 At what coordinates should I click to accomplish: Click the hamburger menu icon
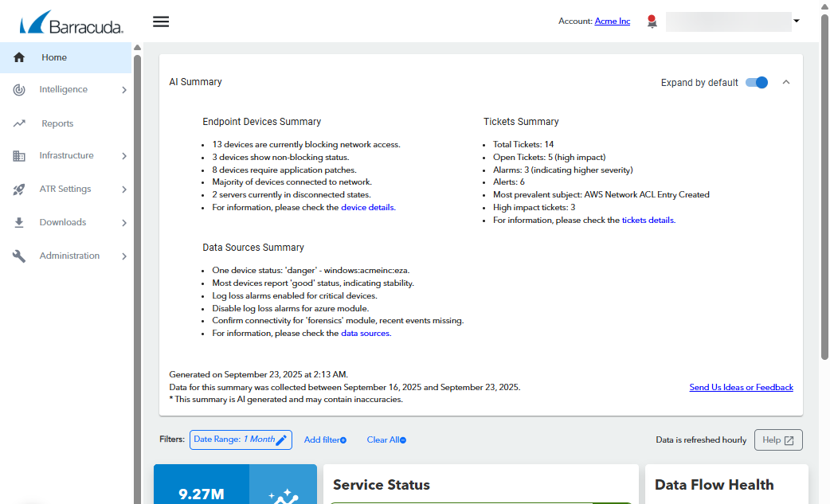(x=161, y=21)
